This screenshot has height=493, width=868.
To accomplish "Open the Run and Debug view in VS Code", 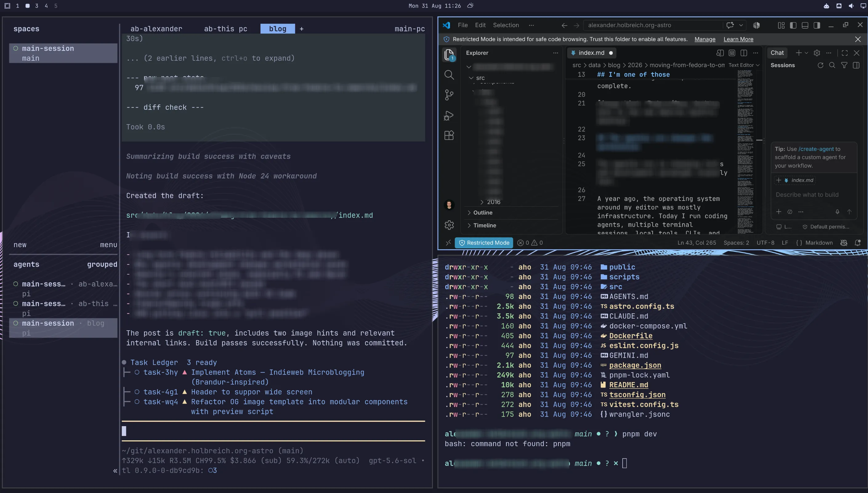I will 449,116.
